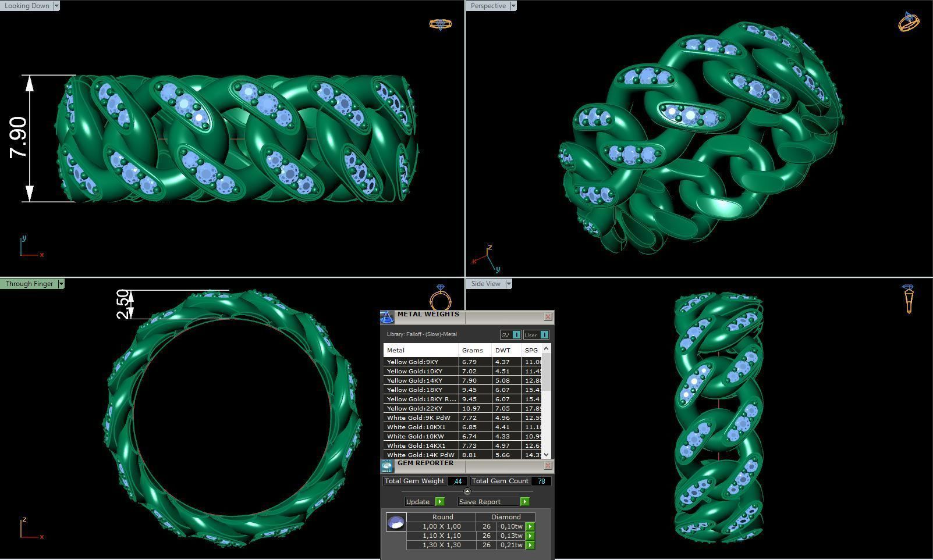This screenshot has height=560, width=933.
Task: Click the 0,21tw carat weight cell
Action: tap(512, 545)
